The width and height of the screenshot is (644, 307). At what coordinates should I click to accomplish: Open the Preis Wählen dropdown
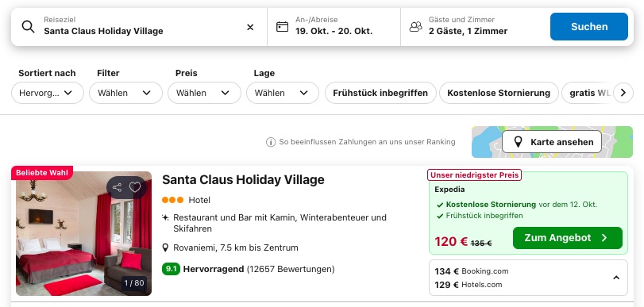204,93
